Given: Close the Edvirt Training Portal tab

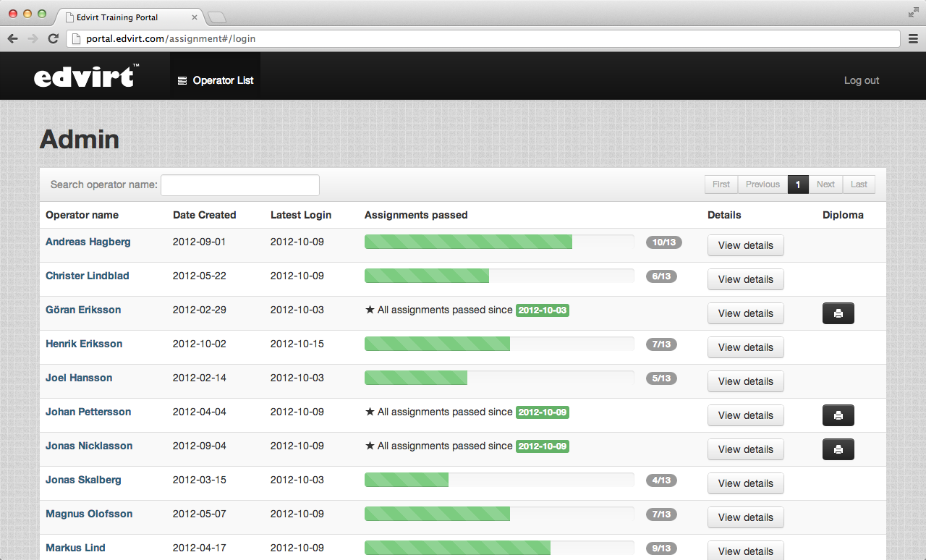Looking at the screenshot, I should [194, 17].
